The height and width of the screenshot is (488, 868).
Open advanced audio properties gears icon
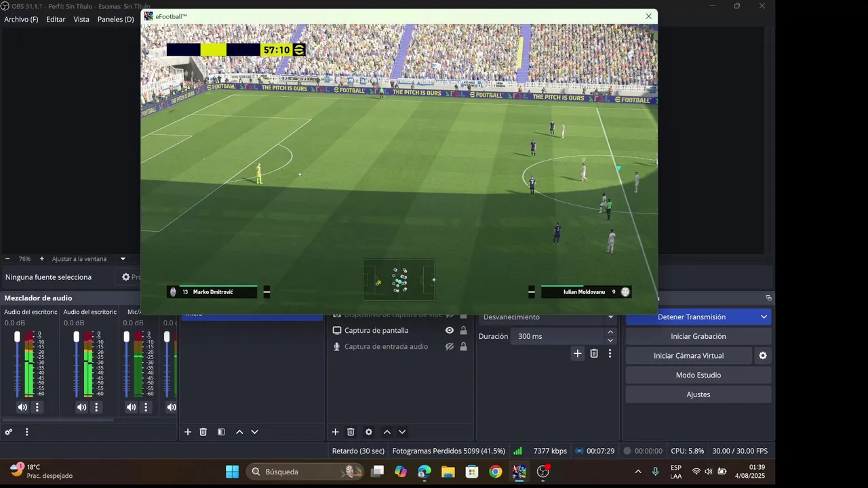pos(9,432)
